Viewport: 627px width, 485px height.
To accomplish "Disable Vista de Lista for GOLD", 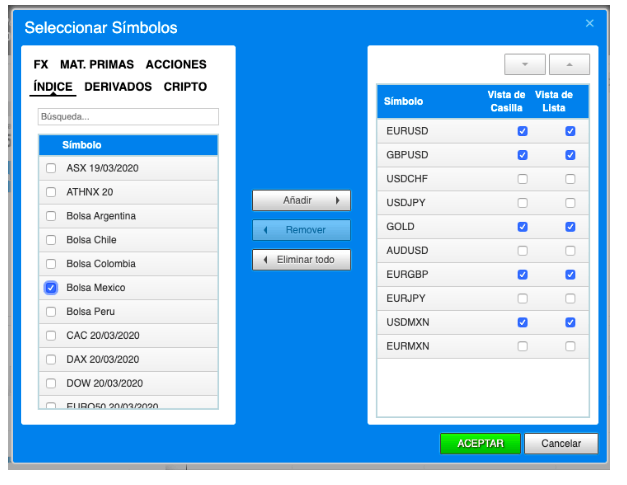I will point(570,227).
